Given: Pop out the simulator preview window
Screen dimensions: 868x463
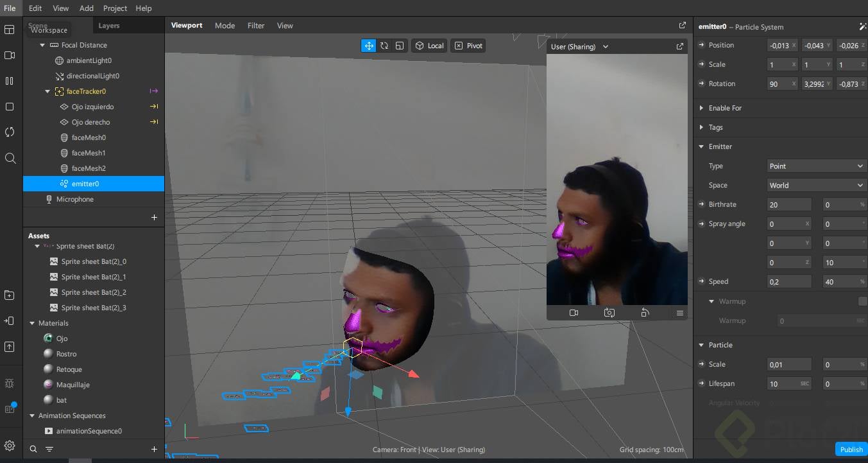Looking at the screenshot, I should click(679, 46).
